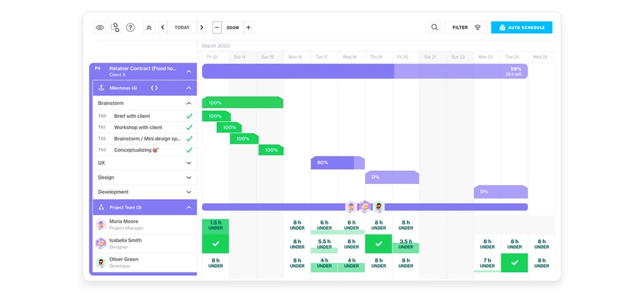Click the TODAY button
The image size is (644, 293).
182,27
